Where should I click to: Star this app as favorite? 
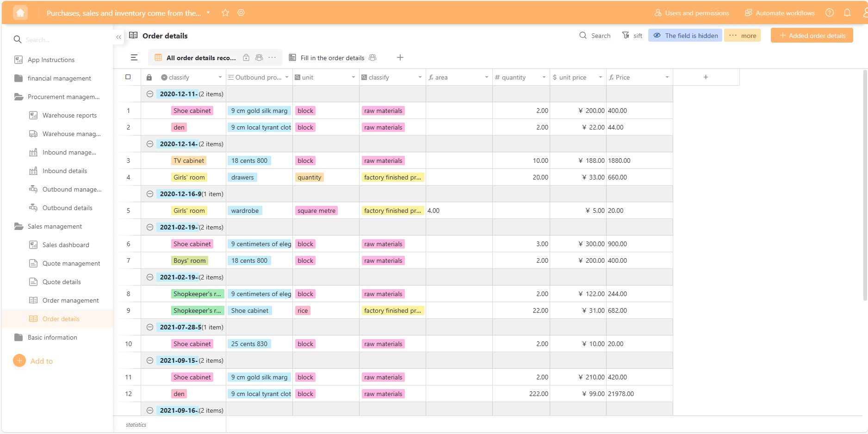click(x=225, y=13)
